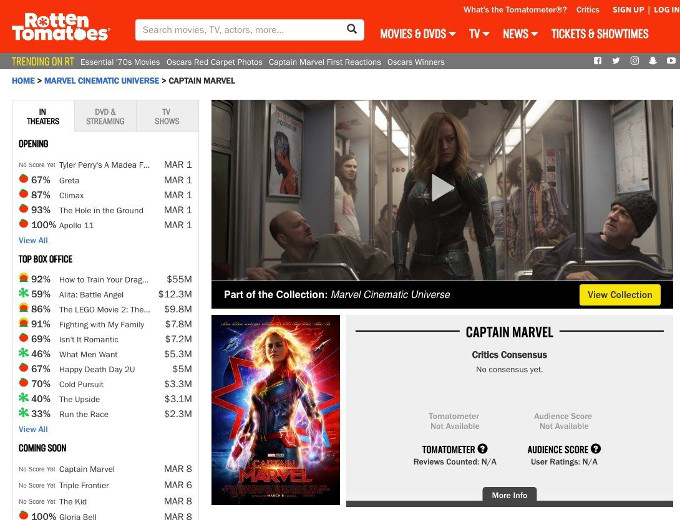Click the search movies input field
Screen dimensions: 680x520
coord(240,30)
